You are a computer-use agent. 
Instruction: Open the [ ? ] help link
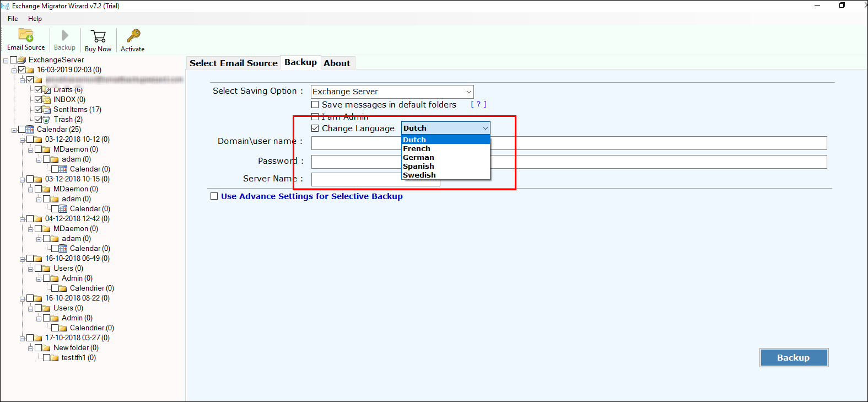click(478, 104)
